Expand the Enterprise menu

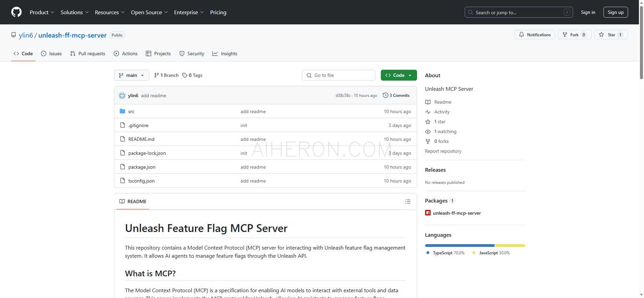189,12
